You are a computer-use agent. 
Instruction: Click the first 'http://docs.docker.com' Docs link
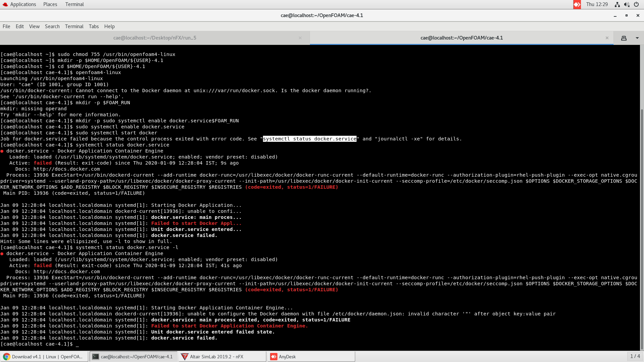(67, 169)
